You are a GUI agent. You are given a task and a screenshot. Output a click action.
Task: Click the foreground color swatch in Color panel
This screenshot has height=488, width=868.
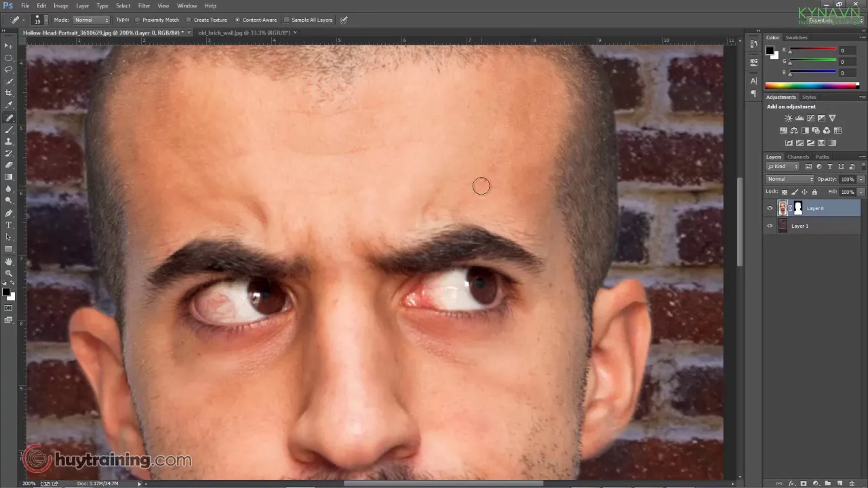point(770,50)
